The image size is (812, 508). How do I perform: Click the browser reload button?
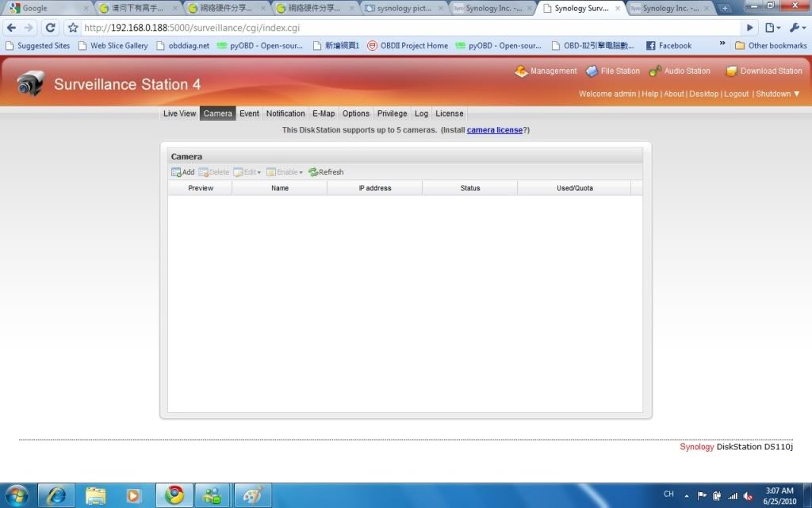pos(50,28)
